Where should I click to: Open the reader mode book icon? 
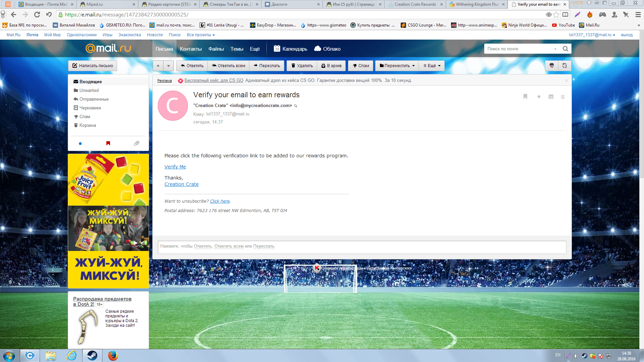pyautogui.click(x=565, y=15)
